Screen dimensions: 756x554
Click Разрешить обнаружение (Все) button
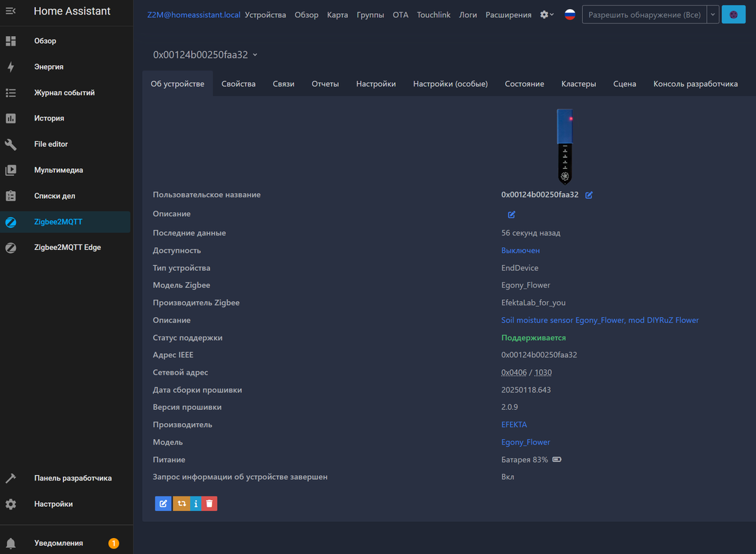[x=644, y=15]
